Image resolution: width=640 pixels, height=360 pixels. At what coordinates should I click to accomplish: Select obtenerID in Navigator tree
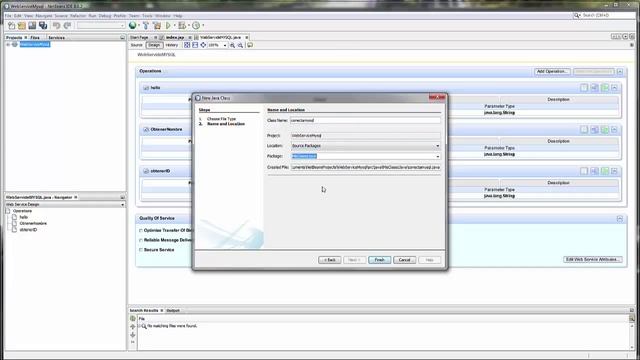tap(28, 230)
